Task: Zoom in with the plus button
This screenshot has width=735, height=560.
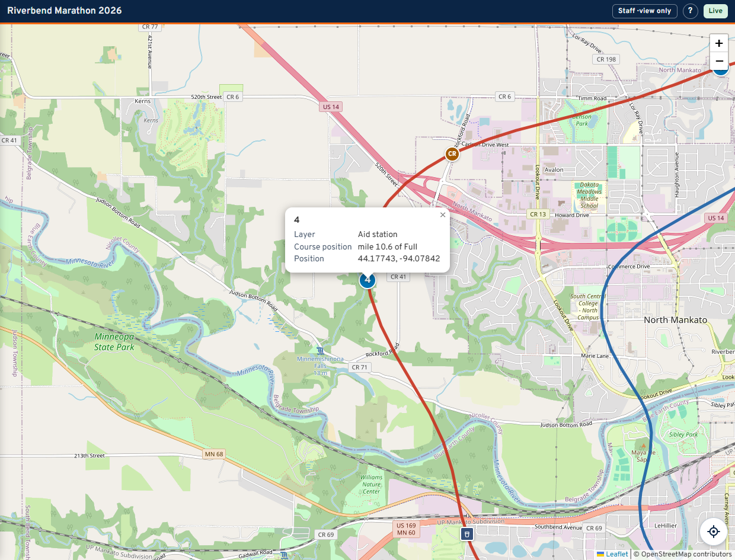Action: coord(719,43)
